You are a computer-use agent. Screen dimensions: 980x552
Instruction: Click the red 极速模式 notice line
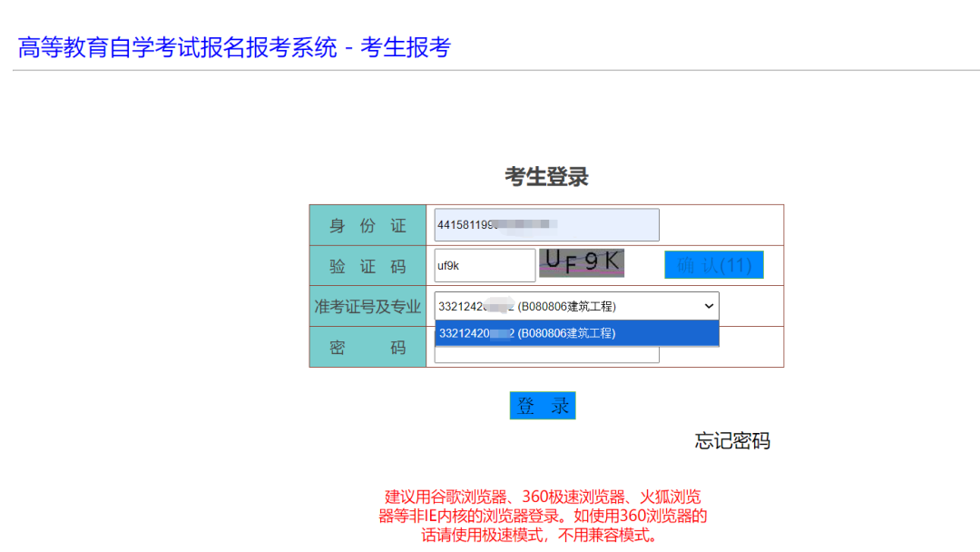(x=543, y=536)
